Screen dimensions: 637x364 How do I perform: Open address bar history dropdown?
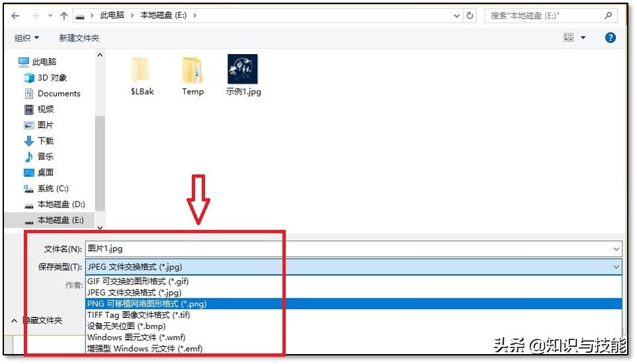coord(456,16)
